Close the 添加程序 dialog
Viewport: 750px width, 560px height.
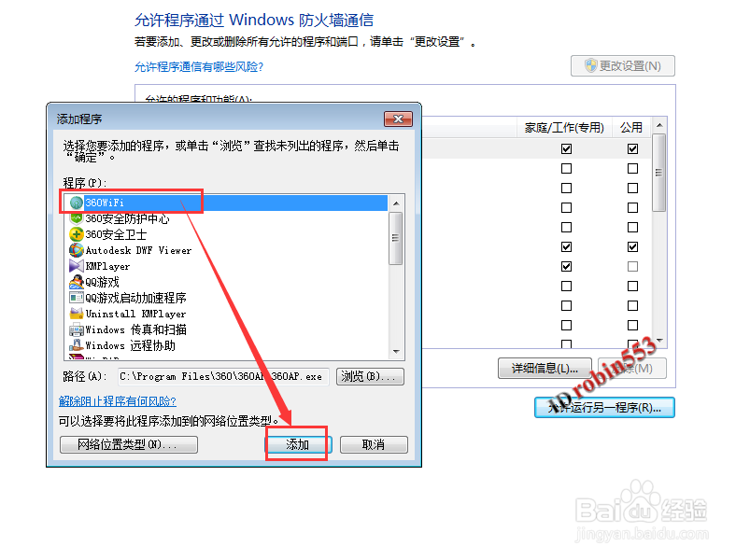(x=398, y=119)
